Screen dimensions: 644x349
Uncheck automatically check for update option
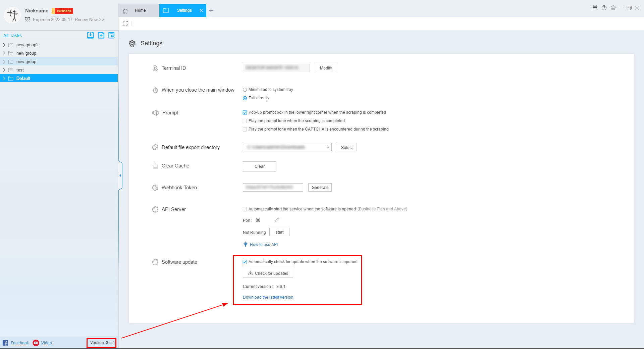(x=245, y=261)
